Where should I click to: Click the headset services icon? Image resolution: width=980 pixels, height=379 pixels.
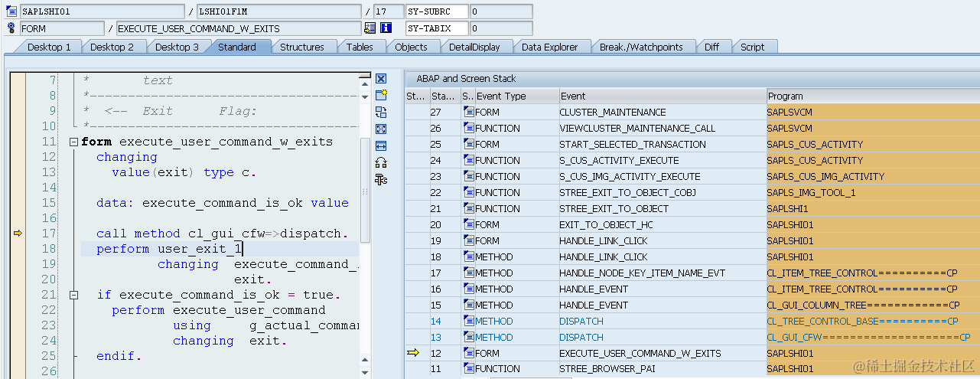pyautogui.click(x=381, y=162)
